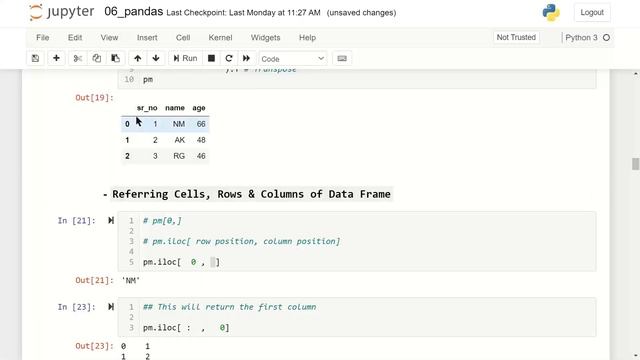The width and height of the screenshot is (640, 360).
Task: Open the Help menu
Action: point(307,38)
